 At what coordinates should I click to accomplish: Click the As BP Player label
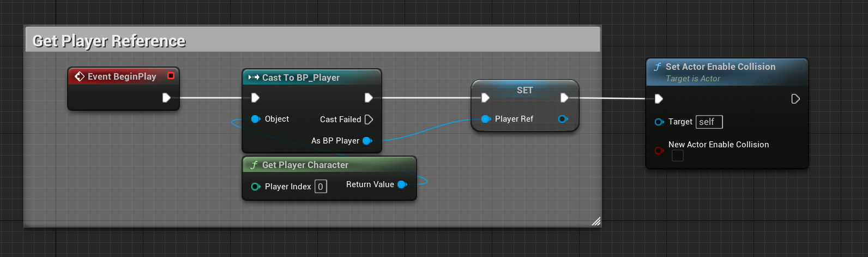(x=335, y=141)
